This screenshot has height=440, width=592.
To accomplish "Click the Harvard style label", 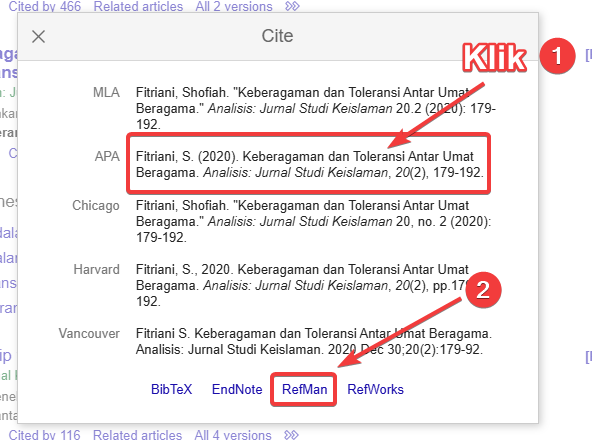I will (97, 270).
